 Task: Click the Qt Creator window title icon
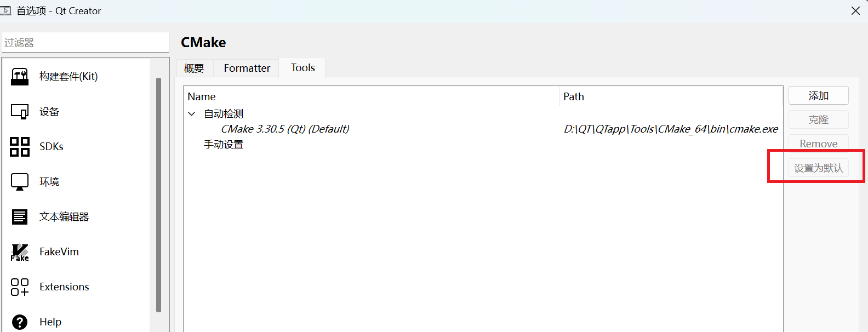5,10
